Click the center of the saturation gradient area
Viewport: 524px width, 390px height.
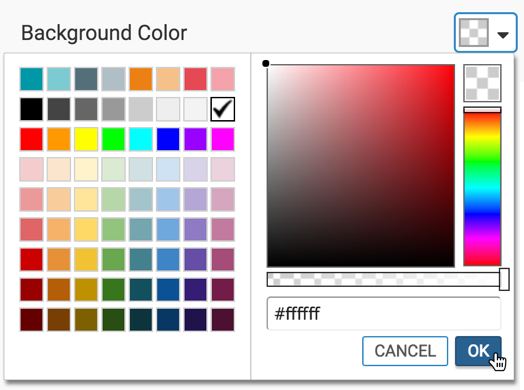[x=361, y=165]
